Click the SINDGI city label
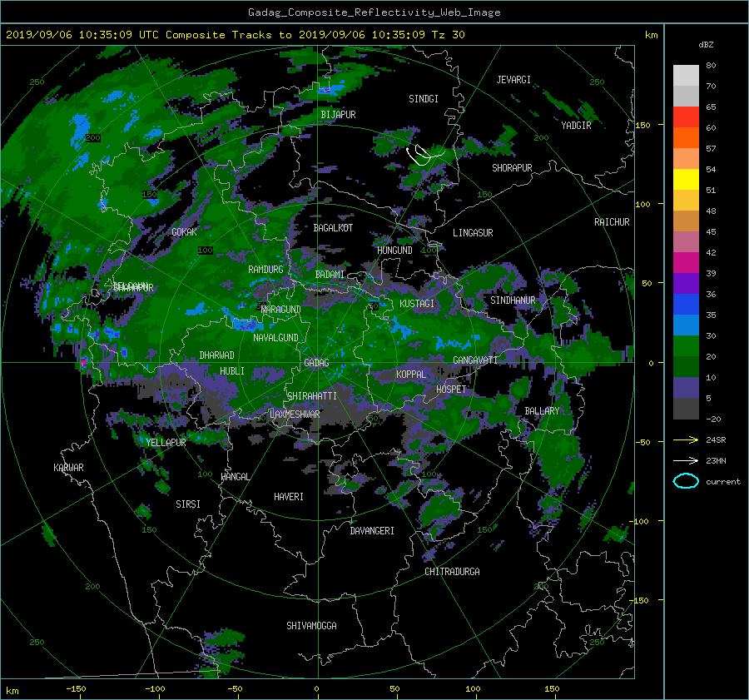This screenshot has height=700, width=749. pyautogui.click(x=424, y=99)
